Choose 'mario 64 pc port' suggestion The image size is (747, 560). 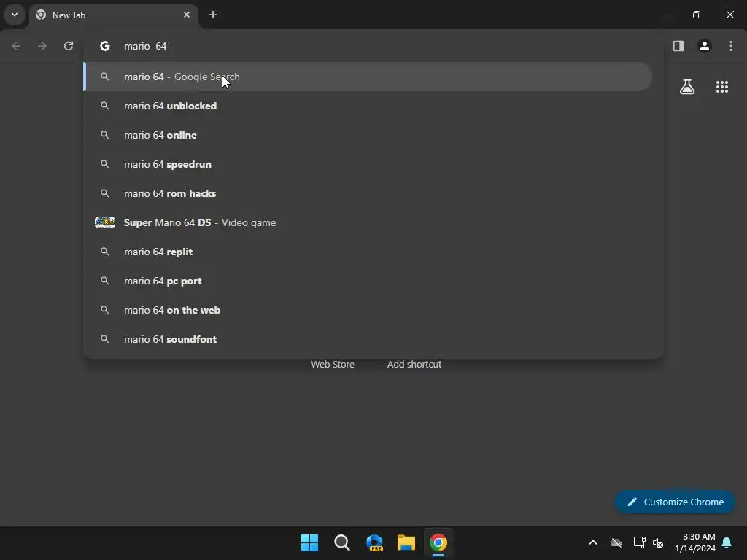tap(368, 281)
